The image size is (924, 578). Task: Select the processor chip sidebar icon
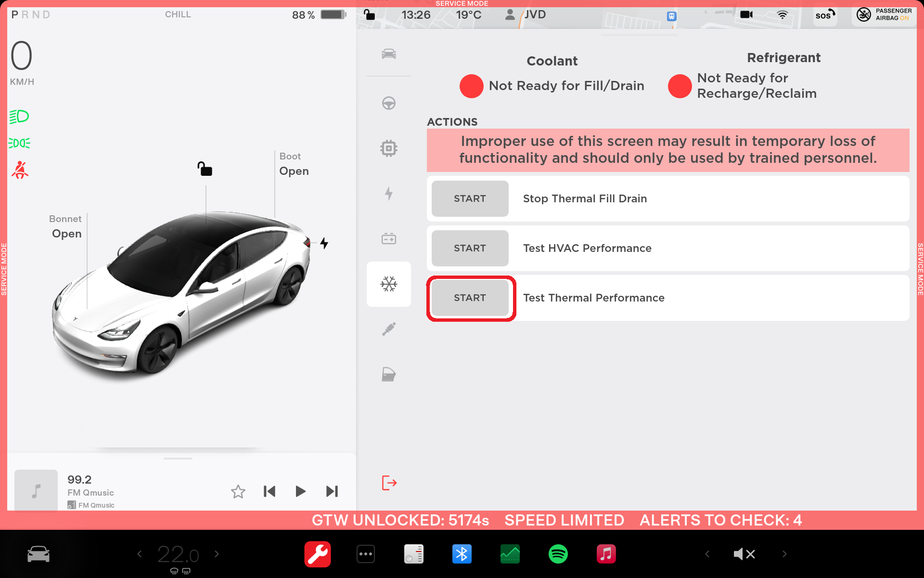point(388,148)
